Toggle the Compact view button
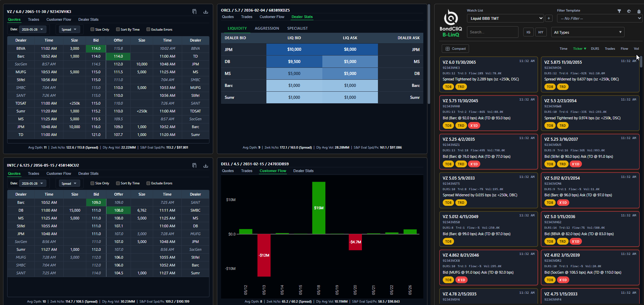Image resolution: width=644 pixels, height=305 pixels. (455, 49)
